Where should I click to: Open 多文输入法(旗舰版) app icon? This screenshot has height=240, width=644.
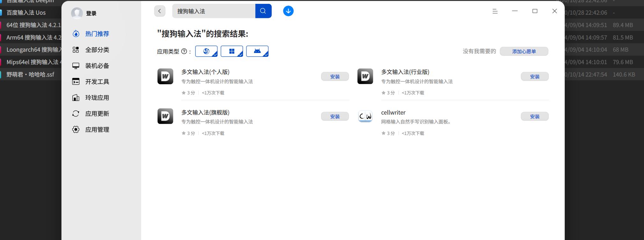tap(165, 116)
